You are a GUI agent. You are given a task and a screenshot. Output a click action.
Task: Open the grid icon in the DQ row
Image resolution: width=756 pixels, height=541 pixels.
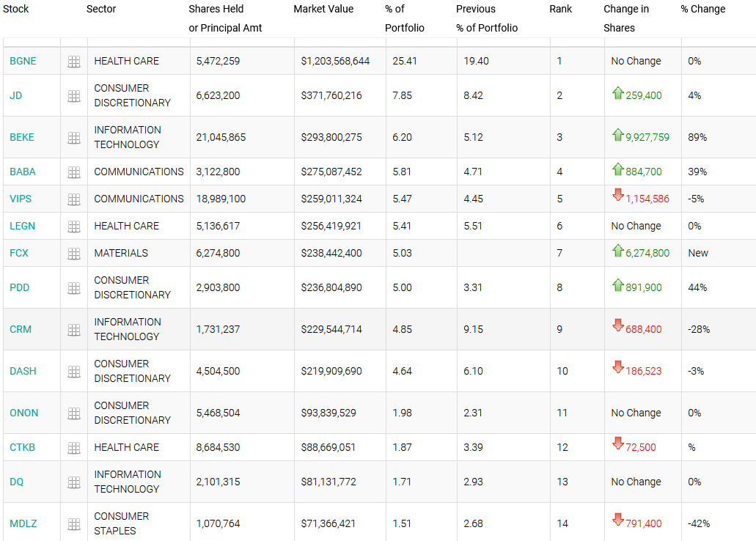click(x=74, y=482)
